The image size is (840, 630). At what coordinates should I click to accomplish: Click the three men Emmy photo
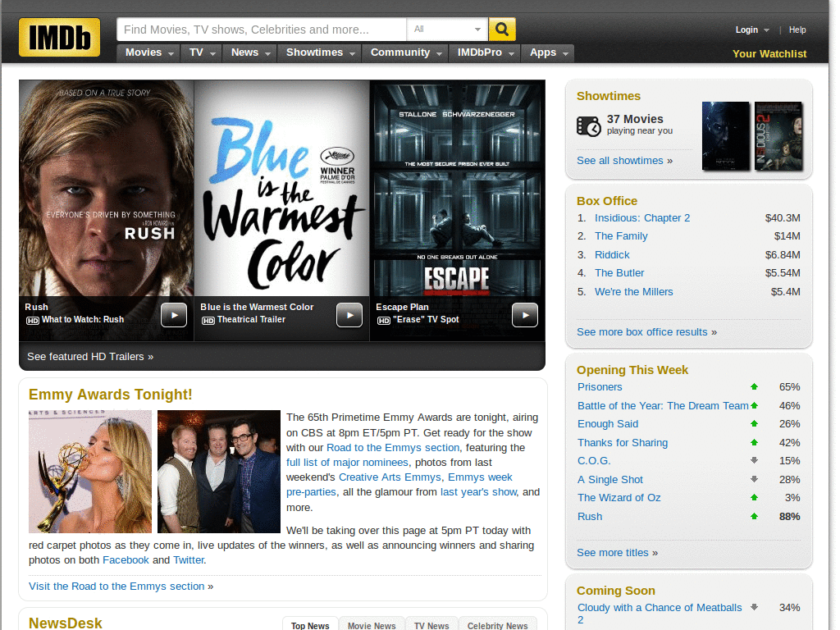[218, 472]
